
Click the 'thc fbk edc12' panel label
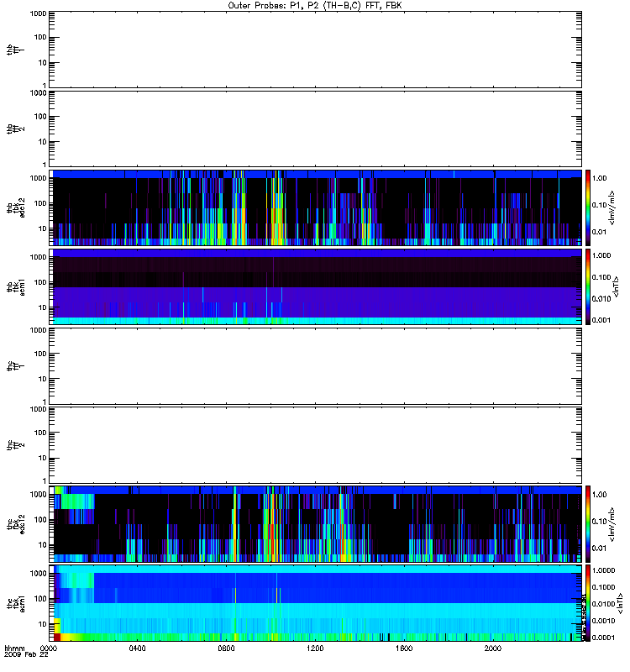point(15,524)
